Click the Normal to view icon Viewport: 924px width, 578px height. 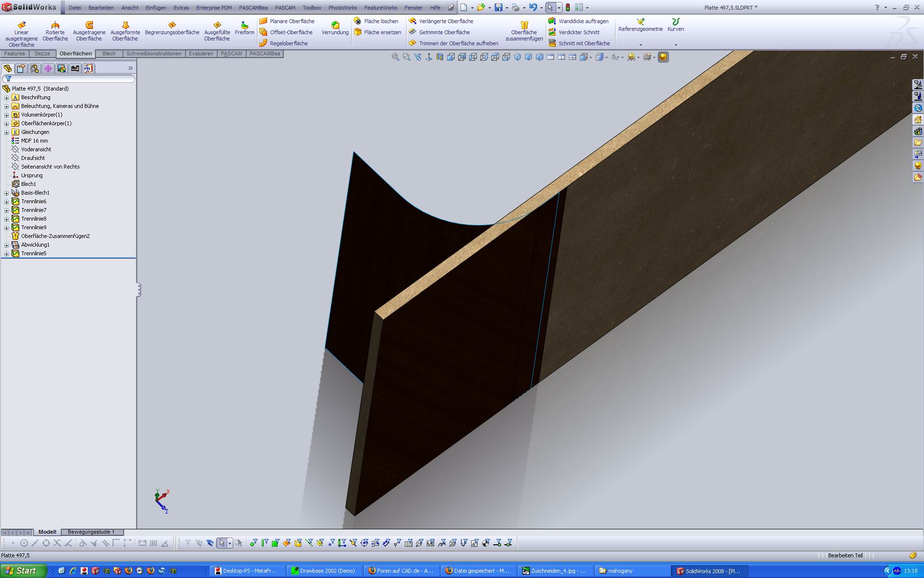[x=428, y=57]
